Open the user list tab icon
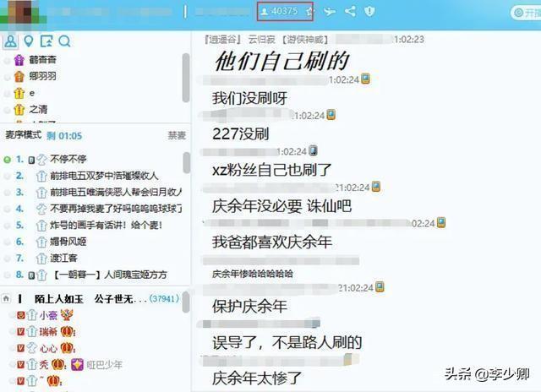Image resolution: width=541 pixels, height=392 pixels. pyautogui.click(x=11, y=41)
